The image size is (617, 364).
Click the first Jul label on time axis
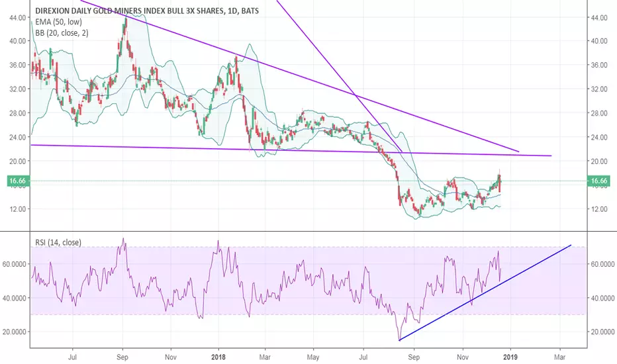click(x=72, y=357)
